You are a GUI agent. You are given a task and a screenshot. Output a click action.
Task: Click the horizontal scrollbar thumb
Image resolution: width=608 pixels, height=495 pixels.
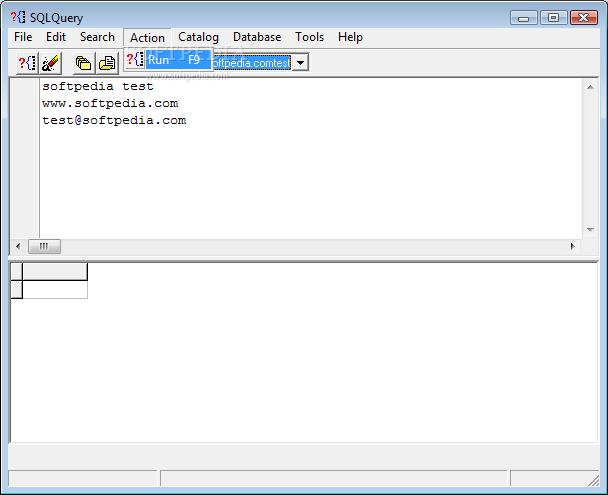44,246
